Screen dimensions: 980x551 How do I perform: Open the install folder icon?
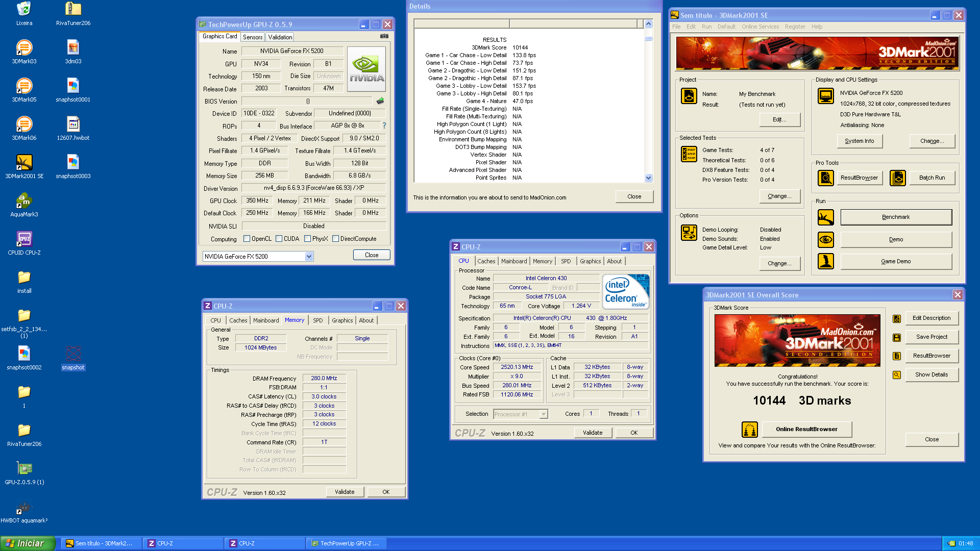click(24, 277)
